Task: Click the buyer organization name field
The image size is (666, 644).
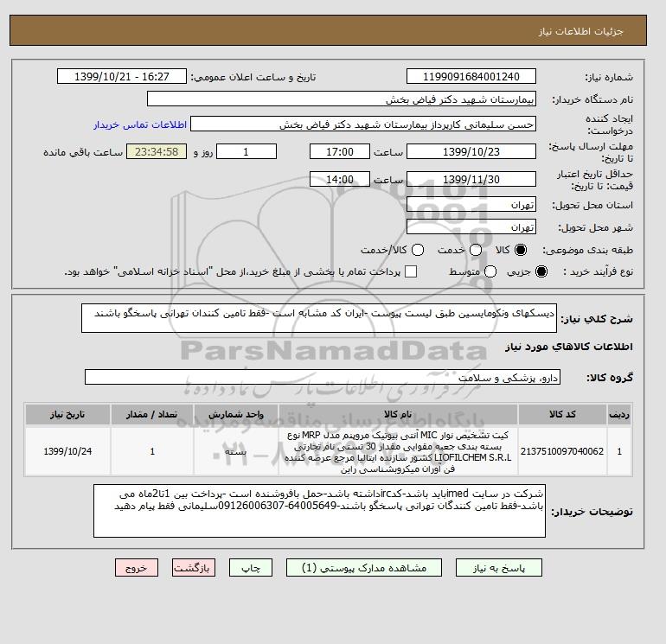Action: point(342,99)
